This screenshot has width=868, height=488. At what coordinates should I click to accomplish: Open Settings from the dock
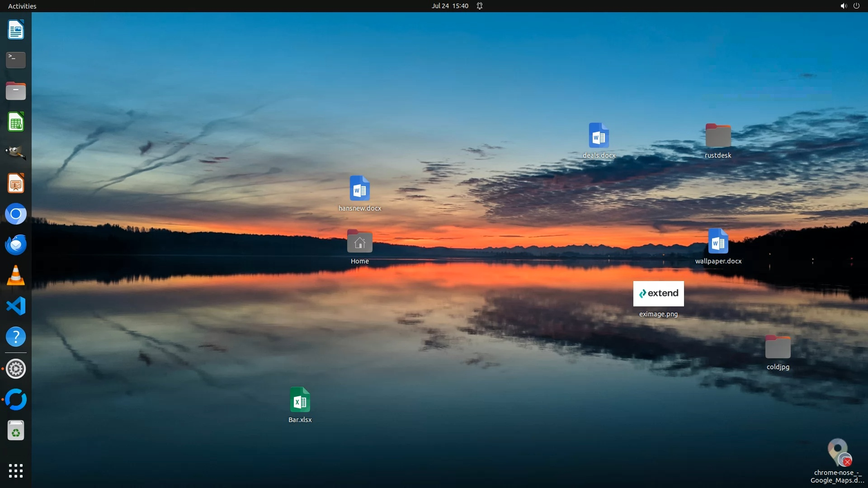pos(16,369)
